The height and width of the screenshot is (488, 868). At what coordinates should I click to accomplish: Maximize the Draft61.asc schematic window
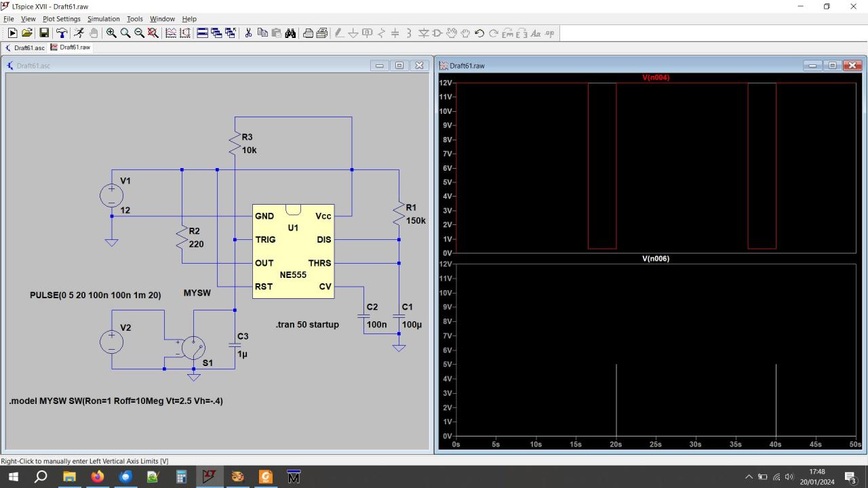(399, 66)
